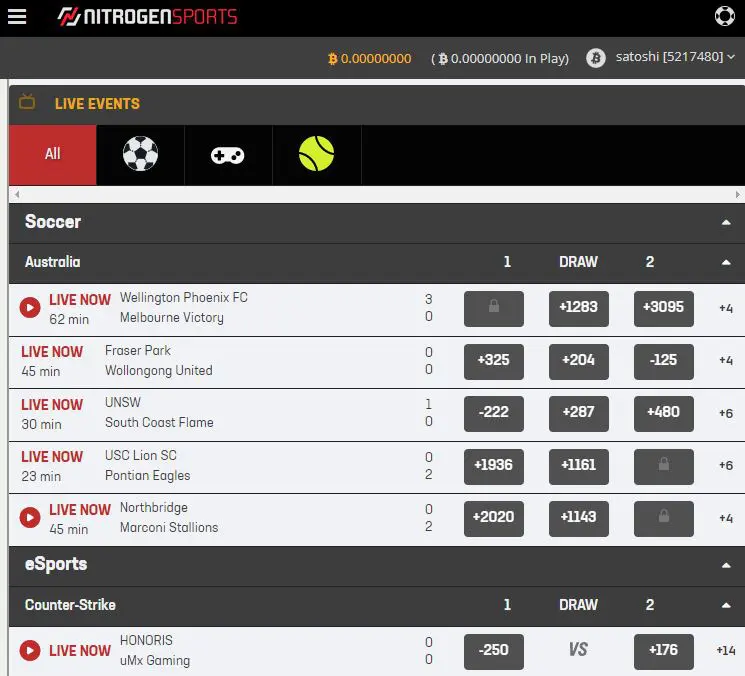Click the In Play balance text
This screenshot has height=676, width=745.
(500, 58)
